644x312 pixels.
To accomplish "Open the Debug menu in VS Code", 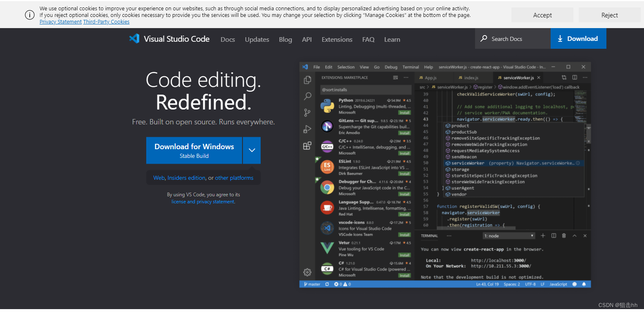I will (391, 67).
